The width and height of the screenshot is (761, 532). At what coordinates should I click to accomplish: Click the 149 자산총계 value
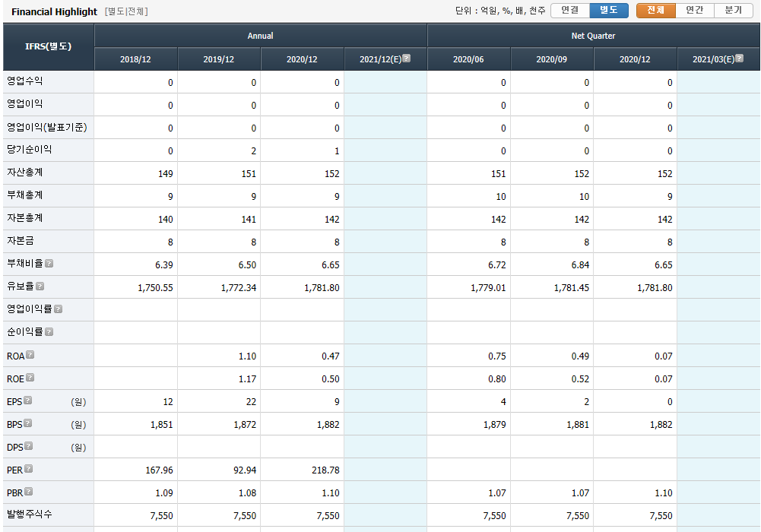pos(166,173)
